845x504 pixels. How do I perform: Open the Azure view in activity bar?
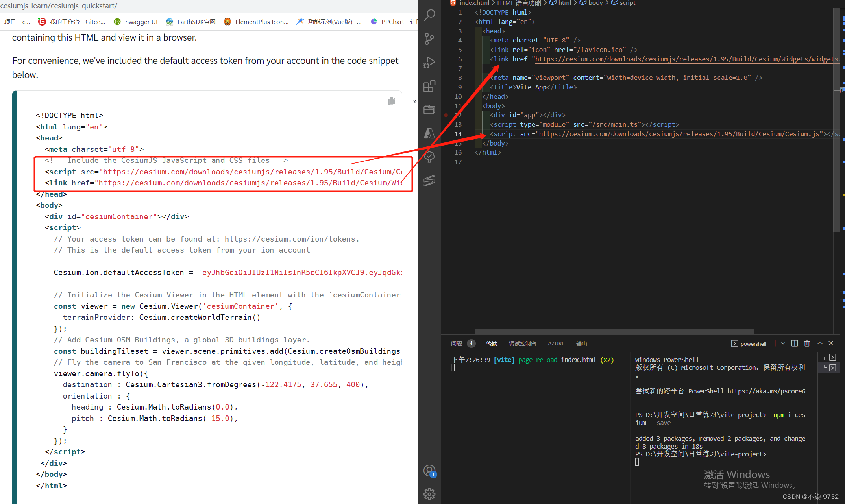tap(429, 133)
